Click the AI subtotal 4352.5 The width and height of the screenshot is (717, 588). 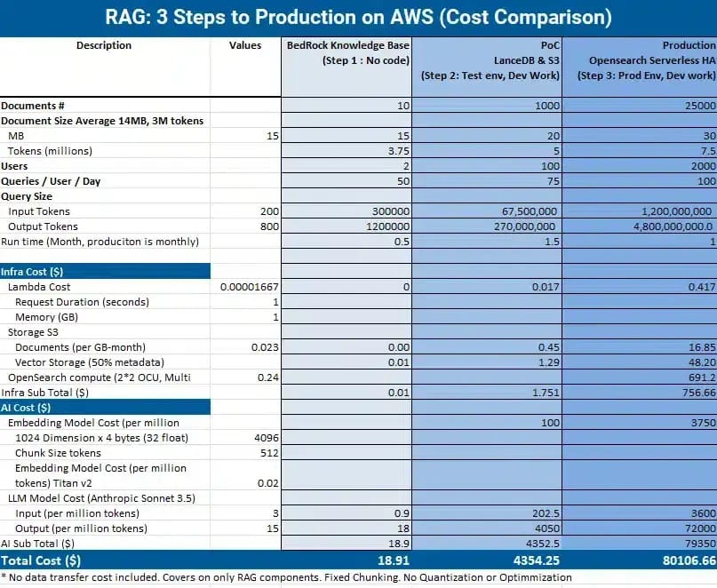click(543, 544)
